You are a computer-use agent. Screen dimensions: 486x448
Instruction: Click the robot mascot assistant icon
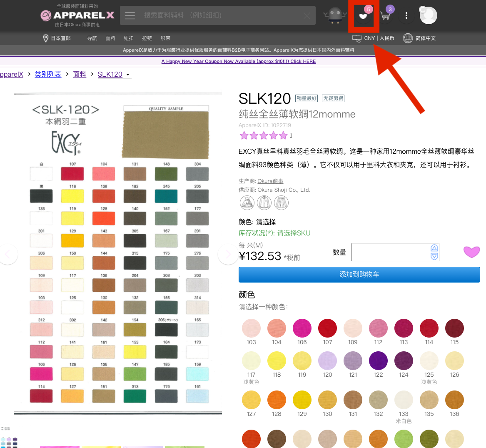point(335,16)
